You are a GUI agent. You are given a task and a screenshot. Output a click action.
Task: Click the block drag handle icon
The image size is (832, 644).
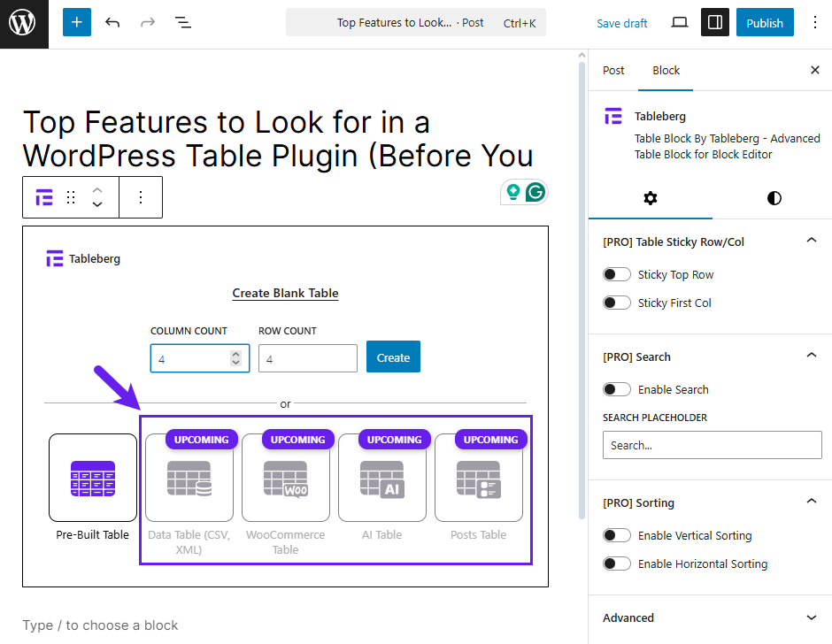tap(71, 197)
